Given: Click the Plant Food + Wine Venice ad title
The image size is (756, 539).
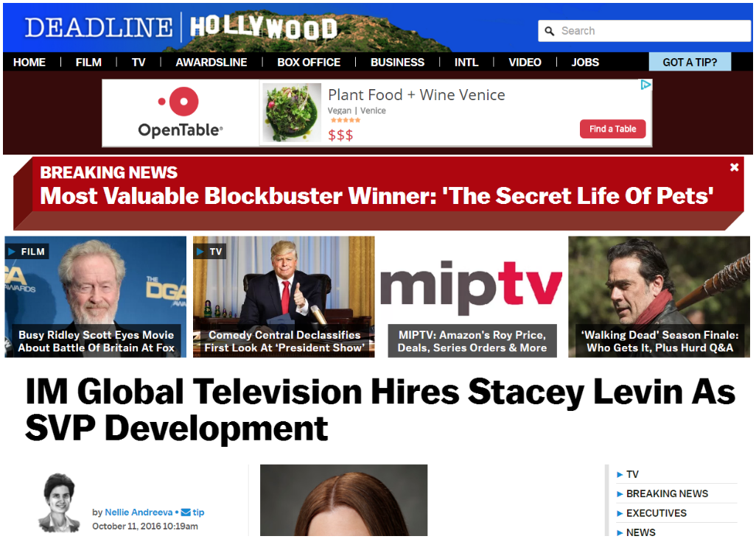Looking at the screenshot, I should pos(416,95).
